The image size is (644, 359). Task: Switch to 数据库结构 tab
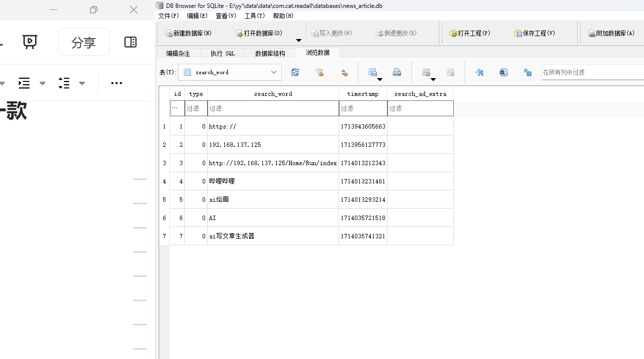(x=270, y=53)
